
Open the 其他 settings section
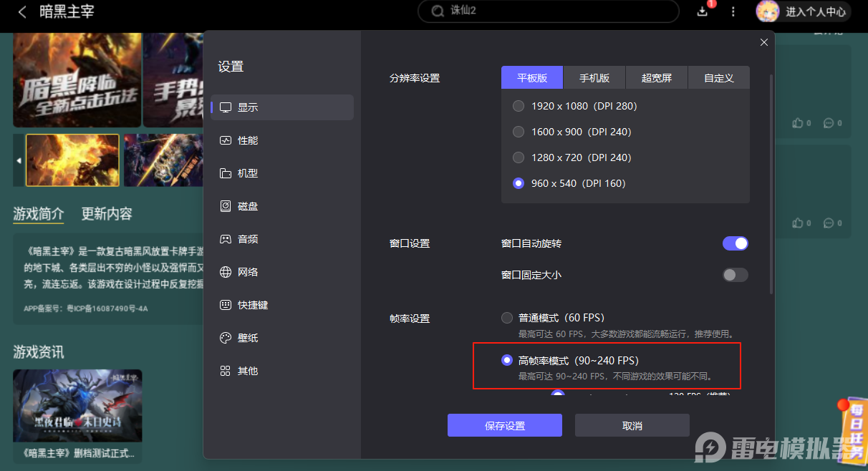tap(282, 371)
